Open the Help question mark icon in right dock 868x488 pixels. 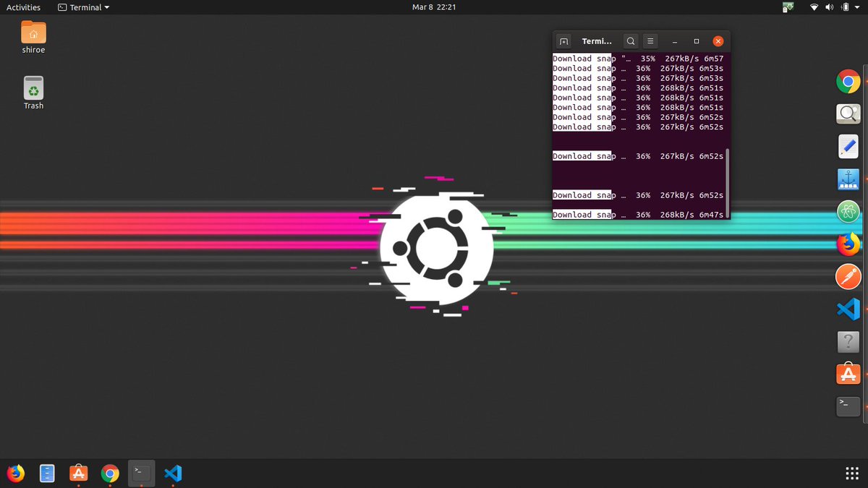click(x=848, y=342)
